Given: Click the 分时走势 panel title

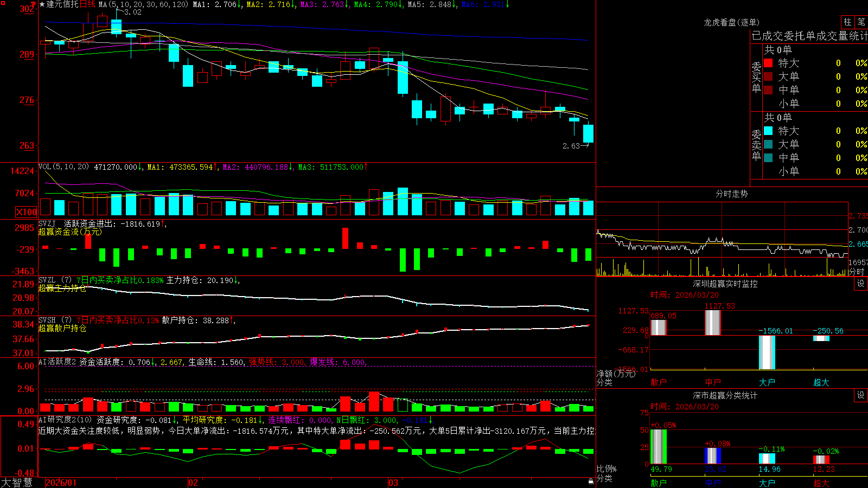Looking at the screenshot, I should 731,194.
